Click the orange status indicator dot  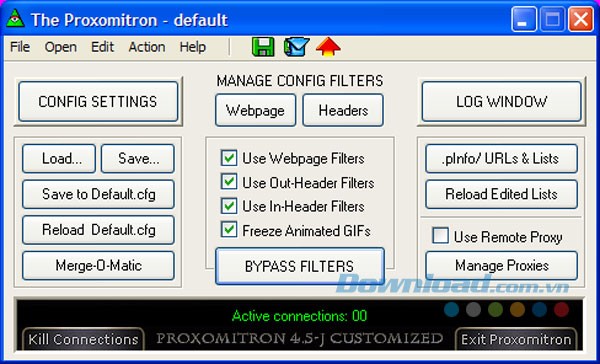click(x=517, y=309)
